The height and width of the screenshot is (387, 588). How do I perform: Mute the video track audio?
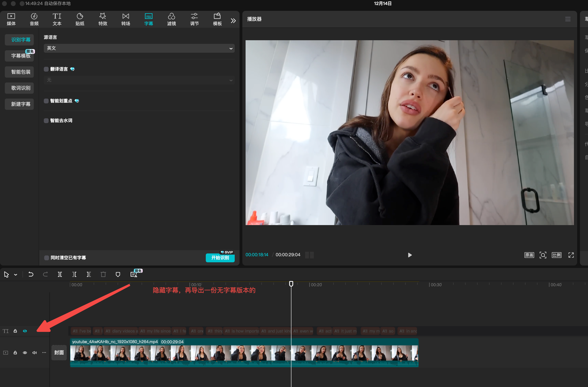[35, 353]
